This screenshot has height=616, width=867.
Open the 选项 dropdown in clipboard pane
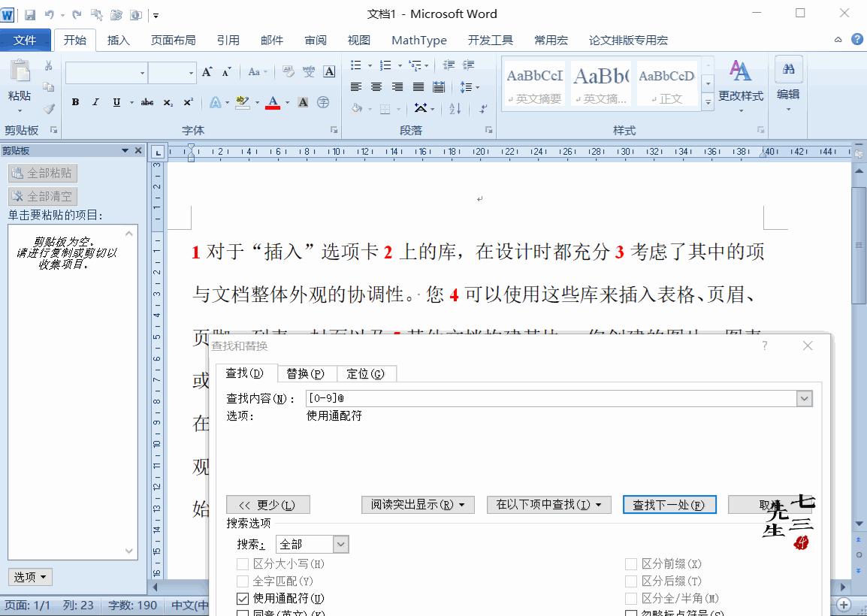[x=29, y=577]
